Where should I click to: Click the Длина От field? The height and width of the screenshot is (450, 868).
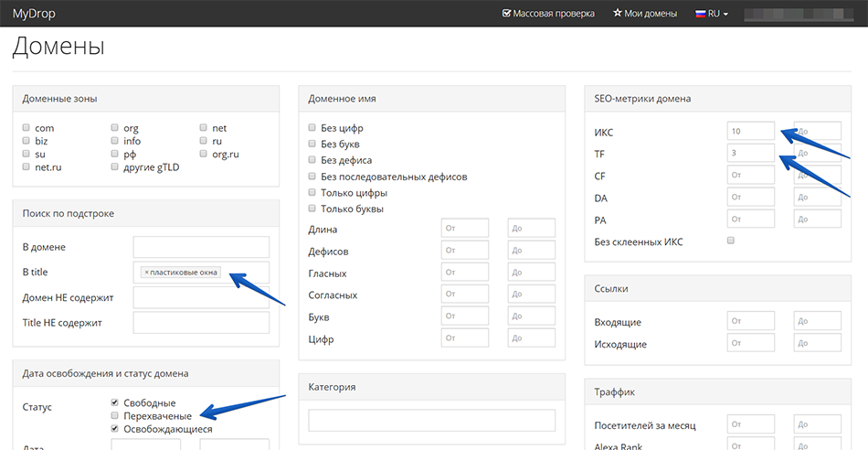[465, 228]
